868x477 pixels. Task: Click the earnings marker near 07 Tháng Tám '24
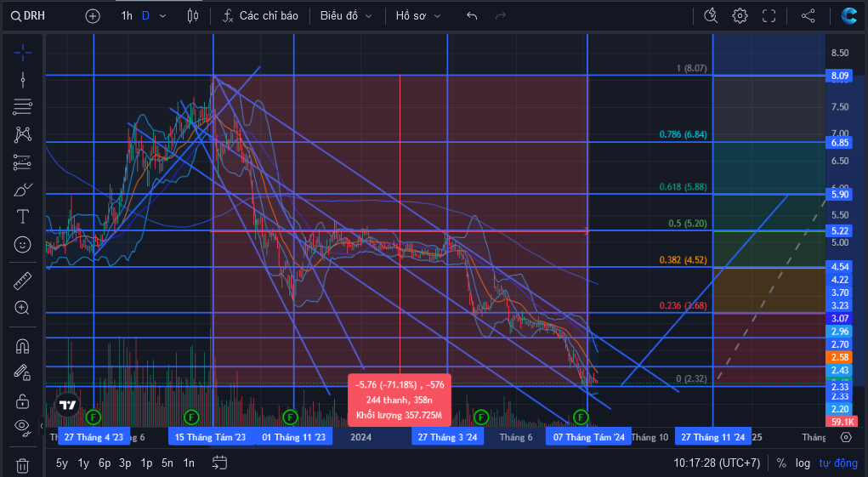coord(581,417)
